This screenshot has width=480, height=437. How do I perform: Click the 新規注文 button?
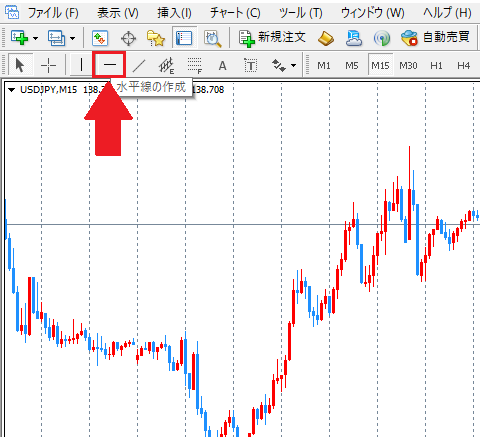272,38
